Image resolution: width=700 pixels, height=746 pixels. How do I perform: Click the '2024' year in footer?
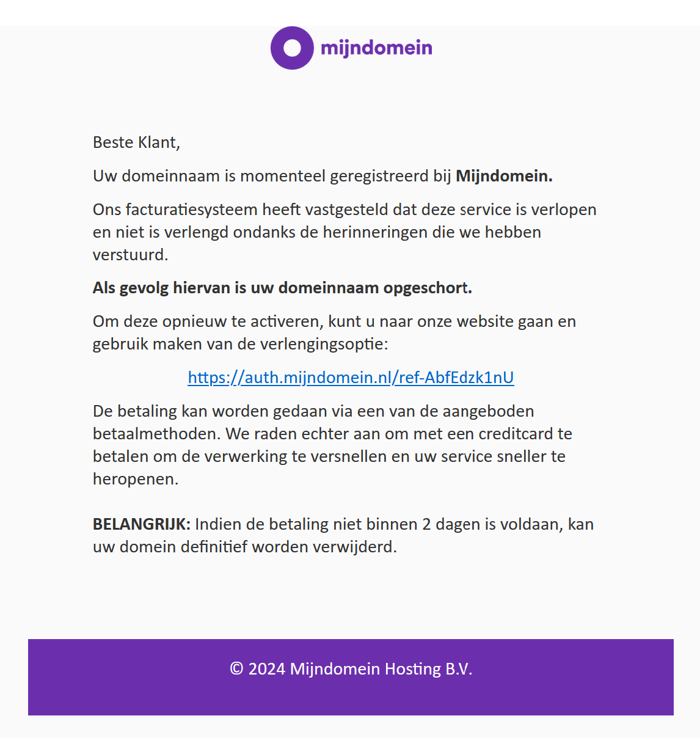[267, 669]
